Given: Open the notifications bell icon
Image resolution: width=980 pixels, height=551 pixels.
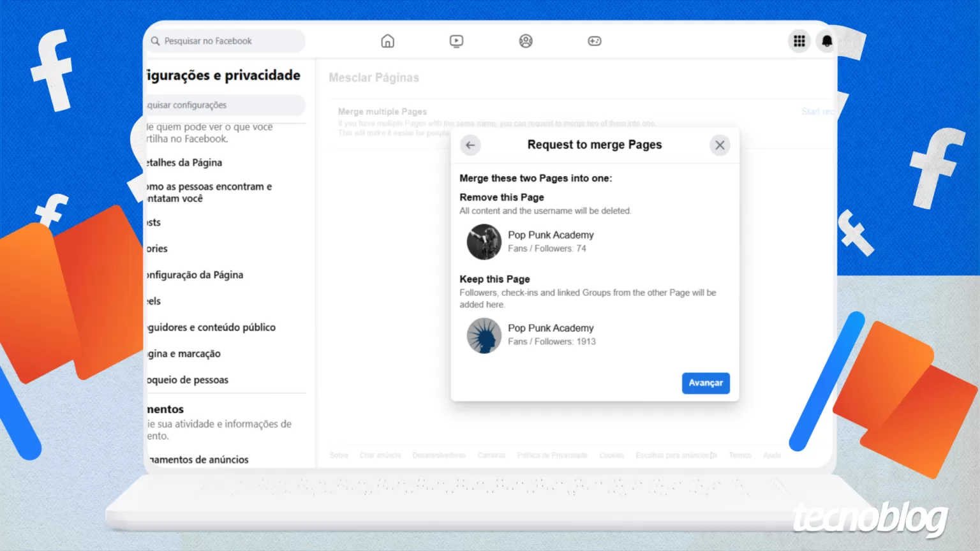Looking at the screenshot, I should (x=827, y=41).
